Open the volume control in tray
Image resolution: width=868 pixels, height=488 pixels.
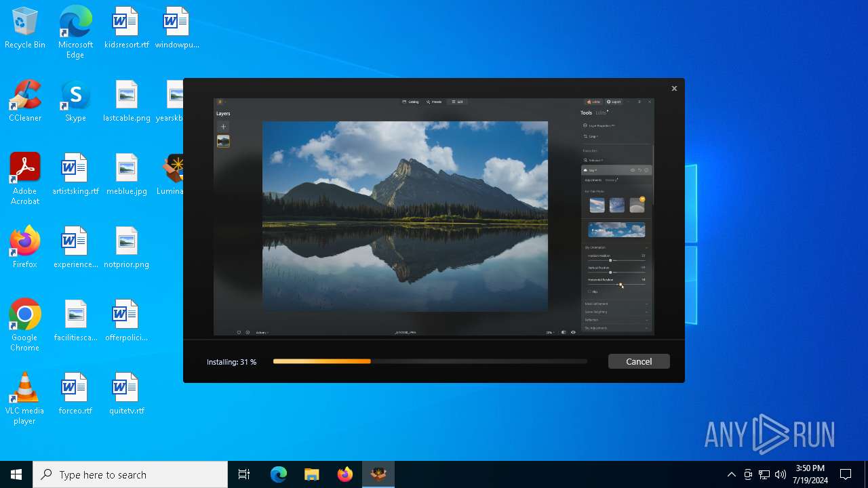pos(781,474)
